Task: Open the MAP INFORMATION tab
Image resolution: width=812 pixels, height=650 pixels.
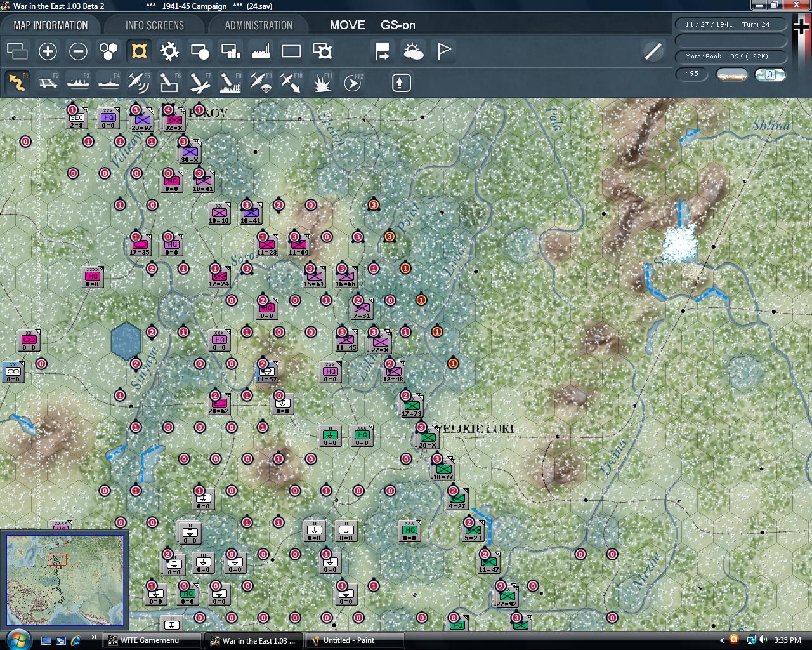Action: pyautogui.click(x=51, y=25)
